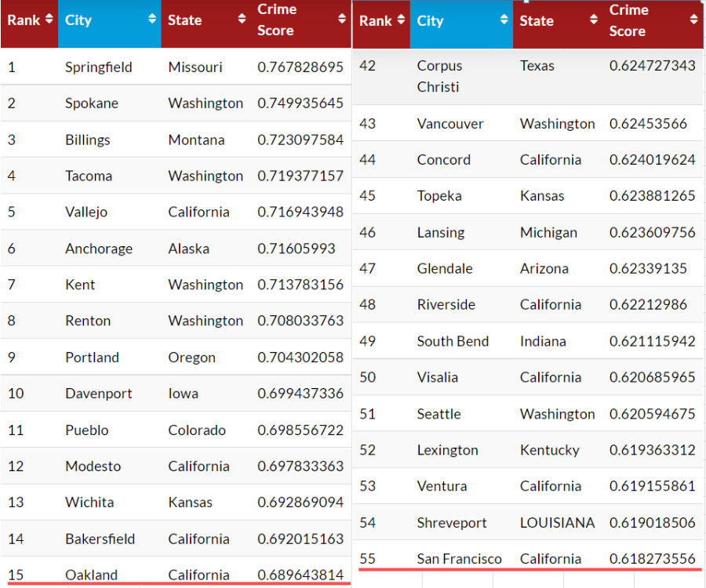Click the State sort arrows above Missouri
Viewport: 706px width, 588px height.
(x=242, y=20)
